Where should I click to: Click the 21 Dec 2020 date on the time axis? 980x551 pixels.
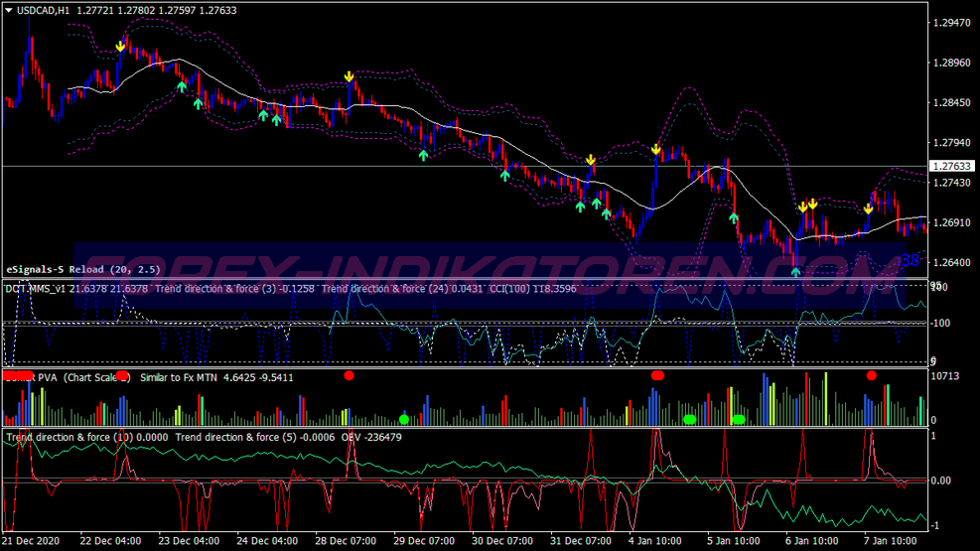(31, 541)
